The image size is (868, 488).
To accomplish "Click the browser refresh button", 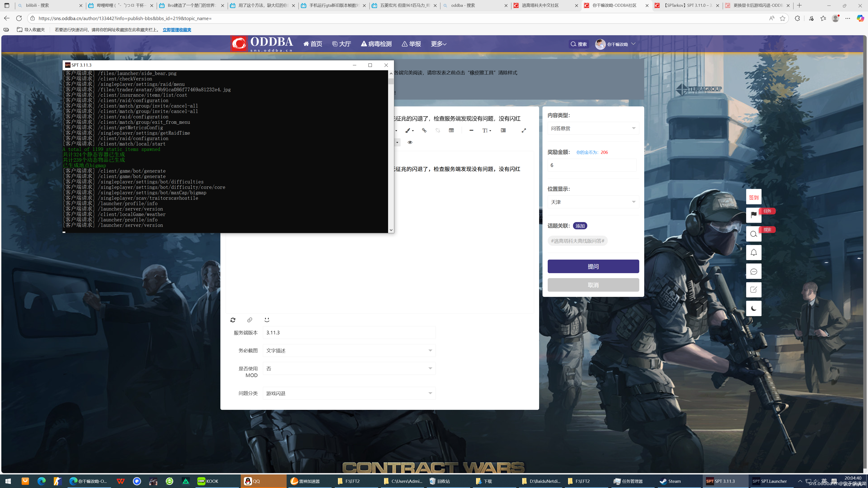I will coord(19,18).
